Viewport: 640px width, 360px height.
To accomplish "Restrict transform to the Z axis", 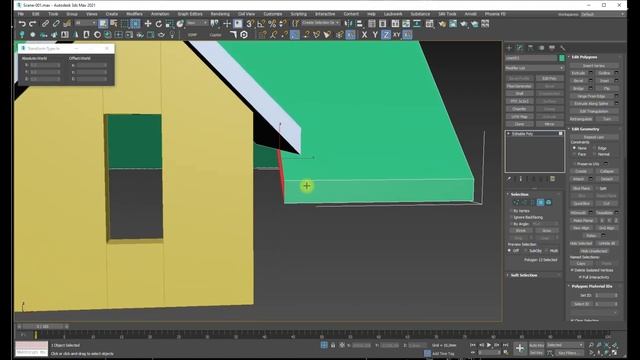I will coord(386,35).
